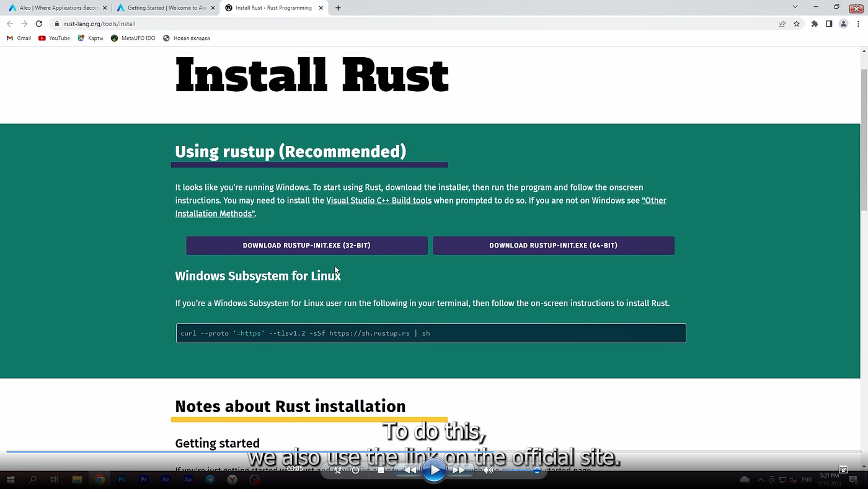Screen dimensions: 868x489
Task: Close the Install Rust tab
Action: coord(321,8)
